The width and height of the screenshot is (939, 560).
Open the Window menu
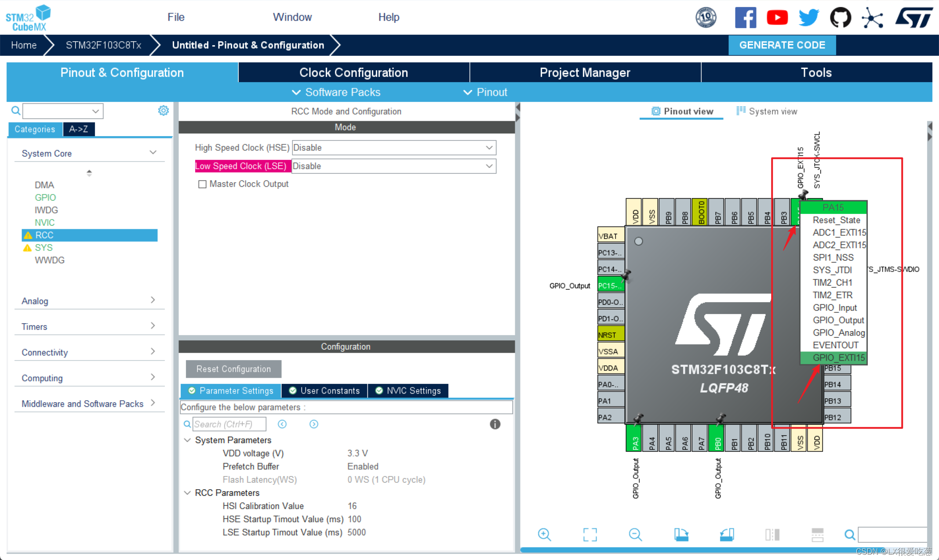pos(292,17)
